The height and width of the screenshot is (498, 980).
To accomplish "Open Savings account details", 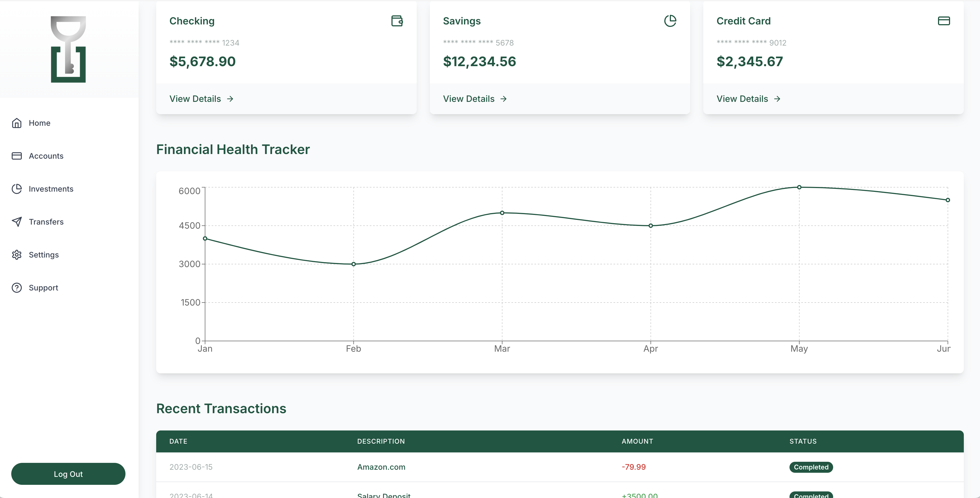I will click(474, 99).
